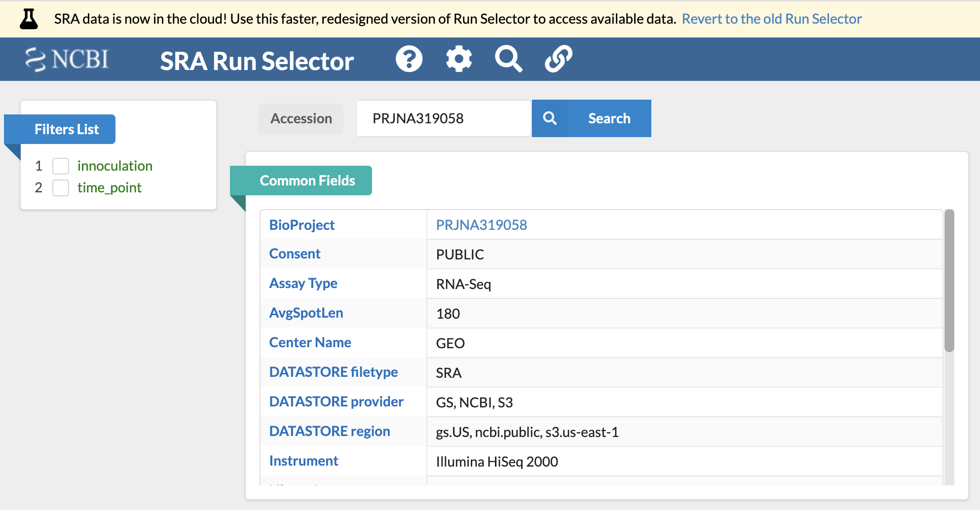Select the Common Fields tab header

coord(307,181)
